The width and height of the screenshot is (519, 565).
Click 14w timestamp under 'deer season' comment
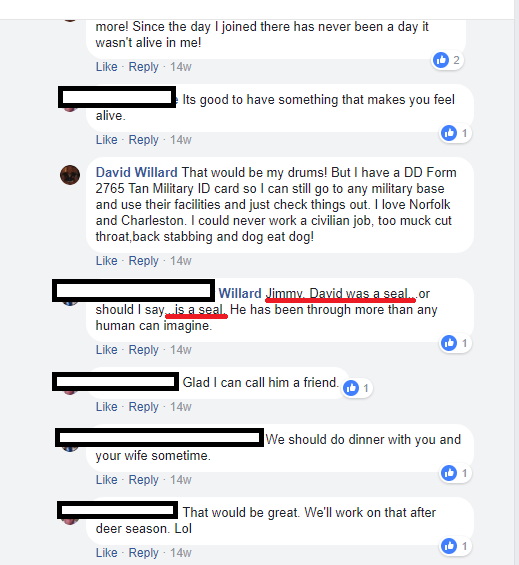(x=181, y=552)
